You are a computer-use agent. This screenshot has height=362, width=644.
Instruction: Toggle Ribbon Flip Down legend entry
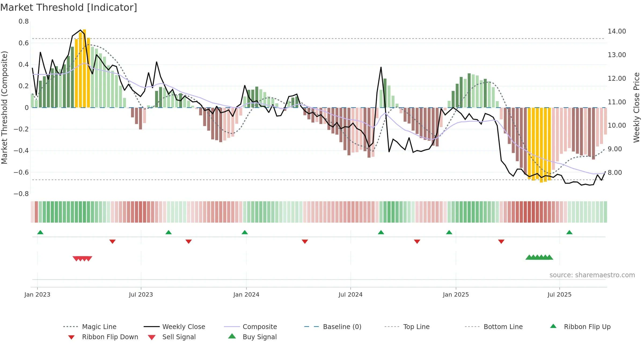point(103,337)
